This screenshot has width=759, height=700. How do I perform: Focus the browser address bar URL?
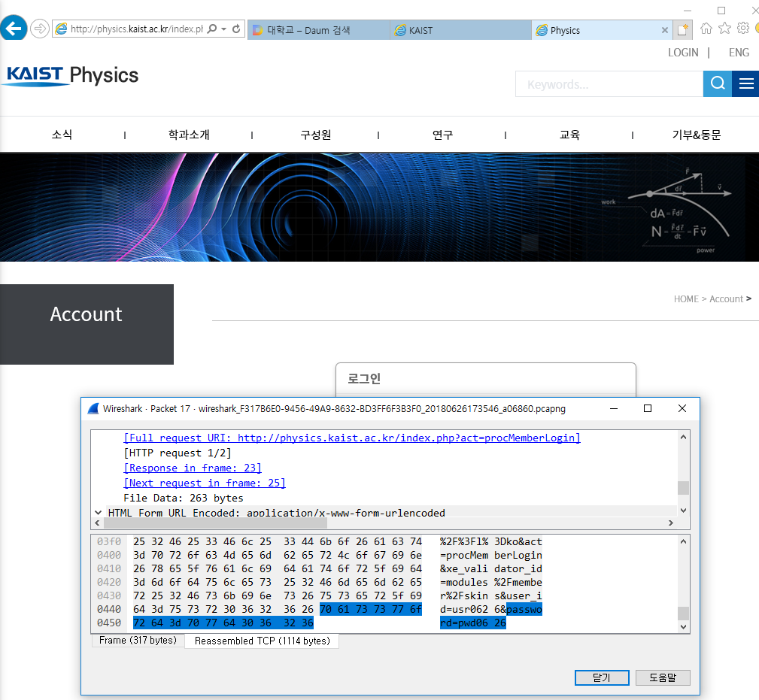[136, 29]
